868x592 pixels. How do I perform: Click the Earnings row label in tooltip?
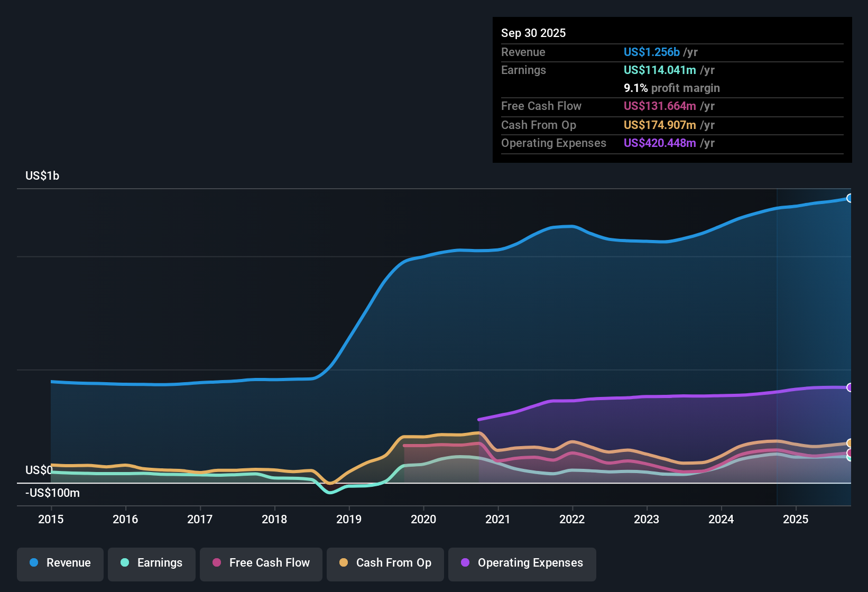coord(523,70)
